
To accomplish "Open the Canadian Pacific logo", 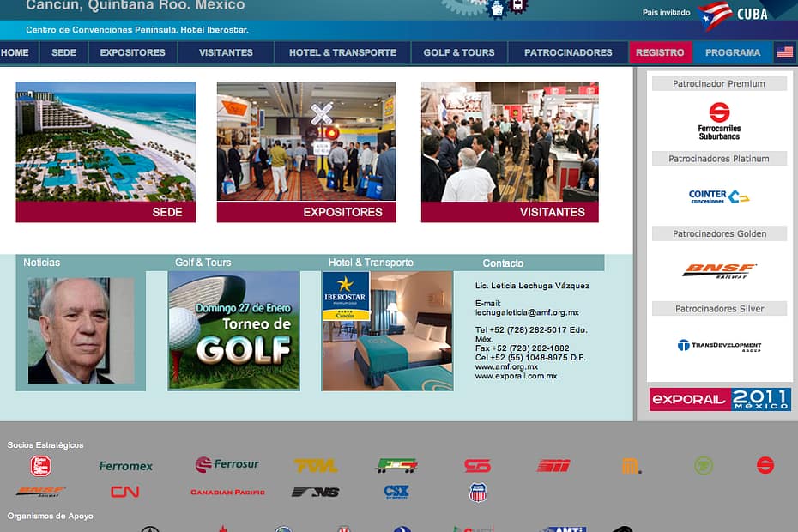I will click(x=227, y=493).
